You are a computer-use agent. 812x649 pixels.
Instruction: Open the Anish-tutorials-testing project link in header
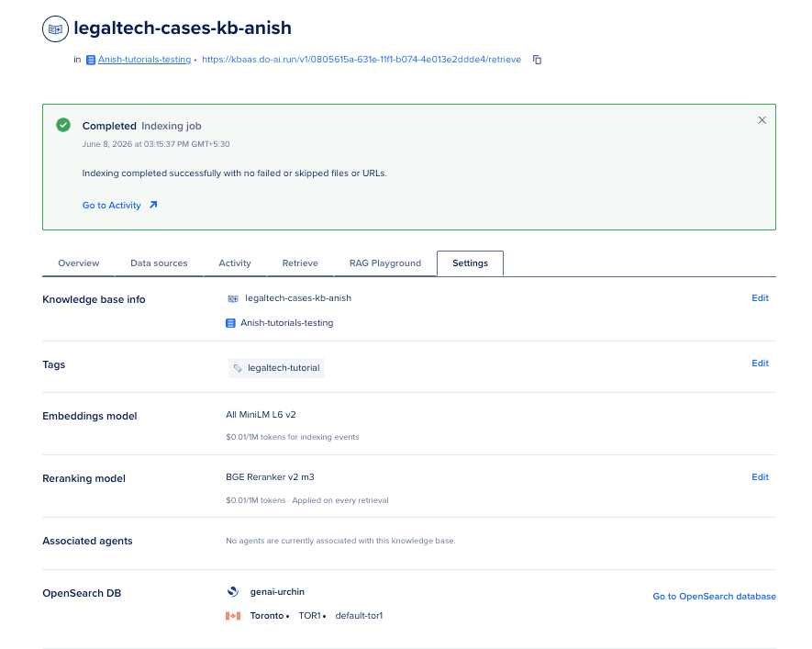click(144, 60)
